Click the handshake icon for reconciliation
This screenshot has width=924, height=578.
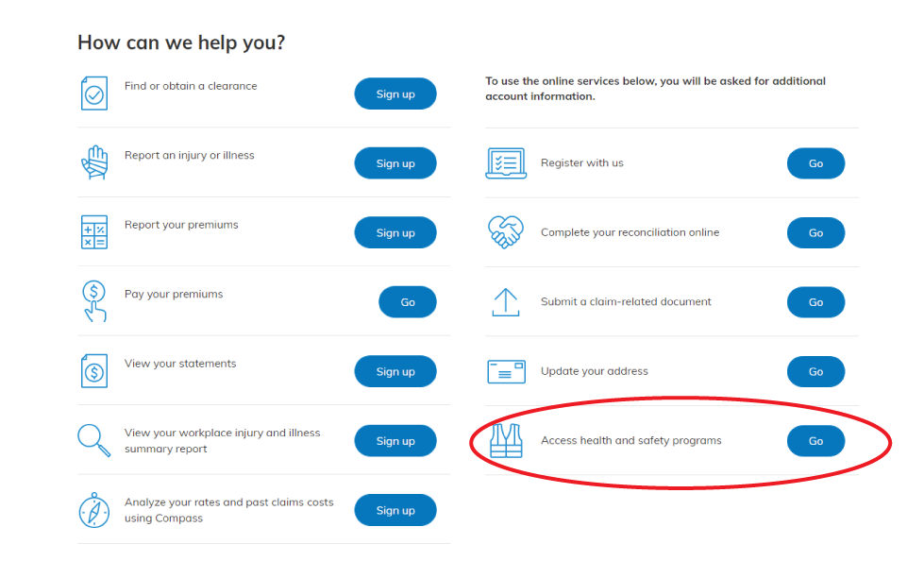tap(506, 232)
